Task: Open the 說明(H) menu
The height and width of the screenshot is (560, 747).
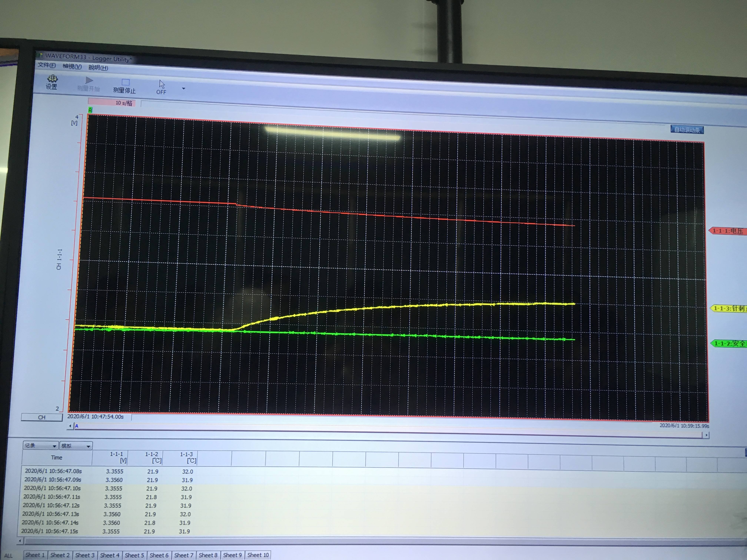Action: [98, 68]
